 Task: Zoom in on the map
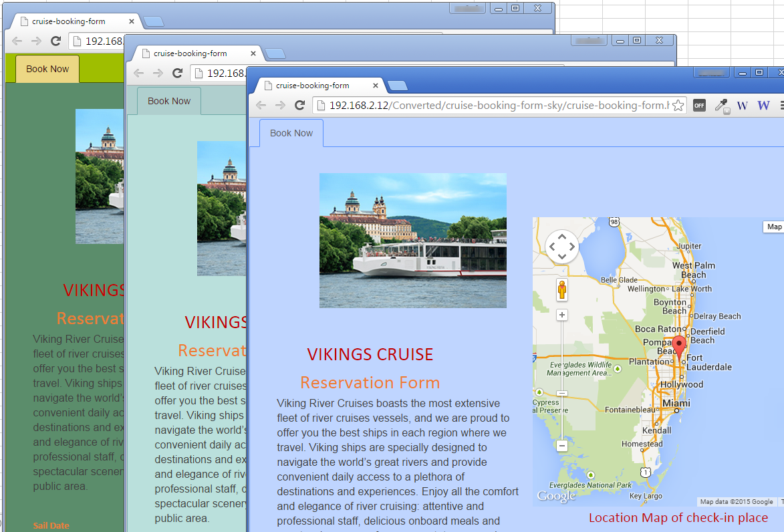(x=562, y=315)
